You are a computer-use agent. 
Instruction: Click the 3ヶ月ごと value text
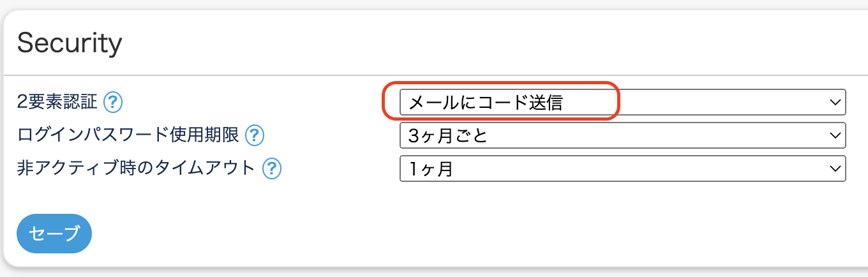tap(447, 135)
